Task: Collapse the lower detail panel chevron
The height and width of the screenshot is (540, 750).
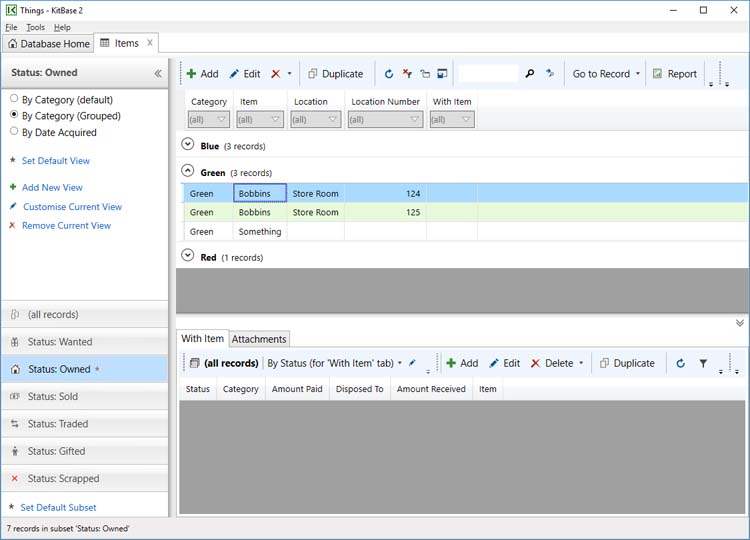Action: click(739, 323)
